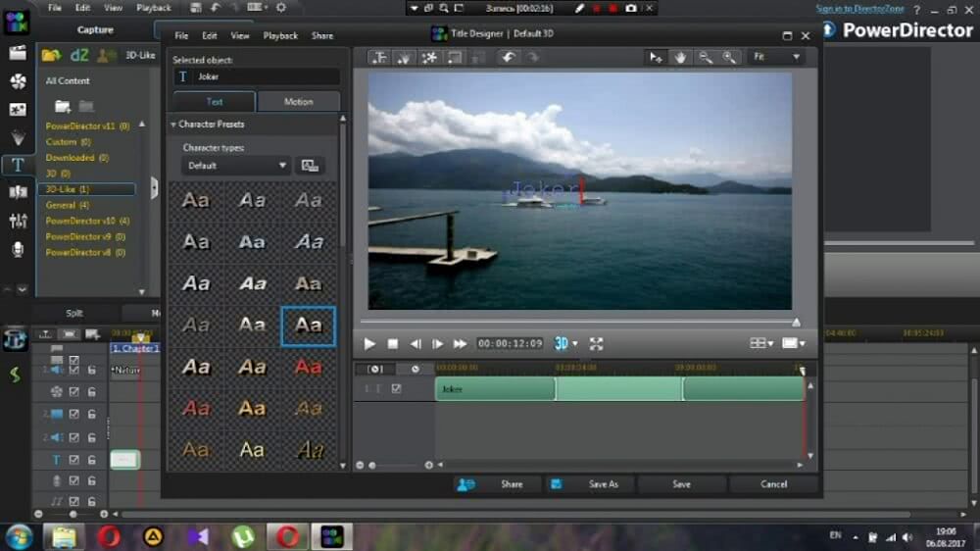Select the hand pan tool above preview
Image resolution: width=980 pixels, height=551 pixels.
click(680, 58)
